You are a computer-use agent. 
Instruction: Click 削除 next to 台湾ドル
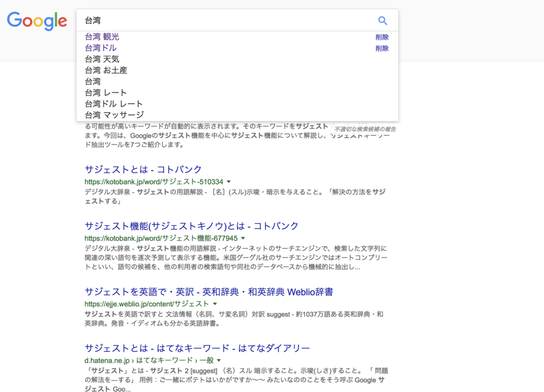click(382, 48)
